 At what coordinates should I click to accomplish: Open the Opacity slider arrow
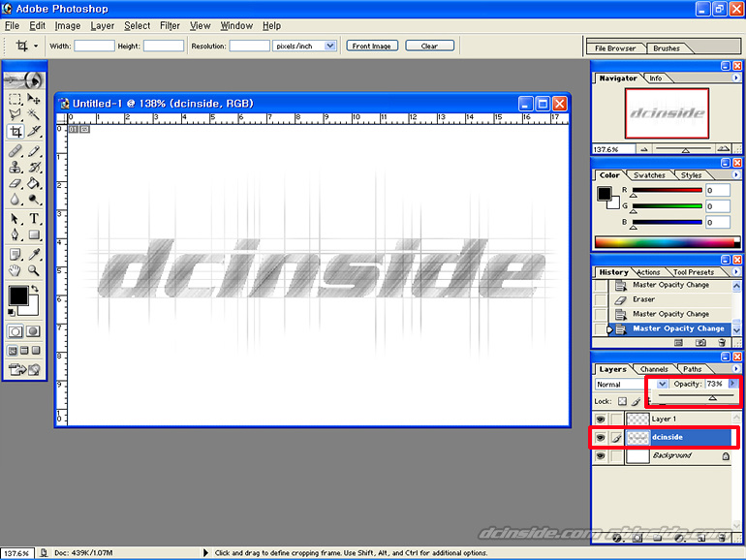732,384
